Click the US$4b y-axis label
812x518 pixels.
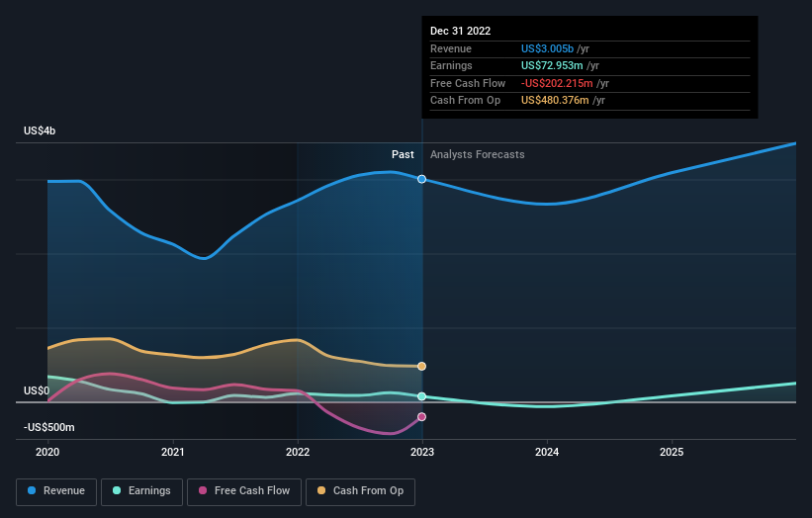coord(40,130)
